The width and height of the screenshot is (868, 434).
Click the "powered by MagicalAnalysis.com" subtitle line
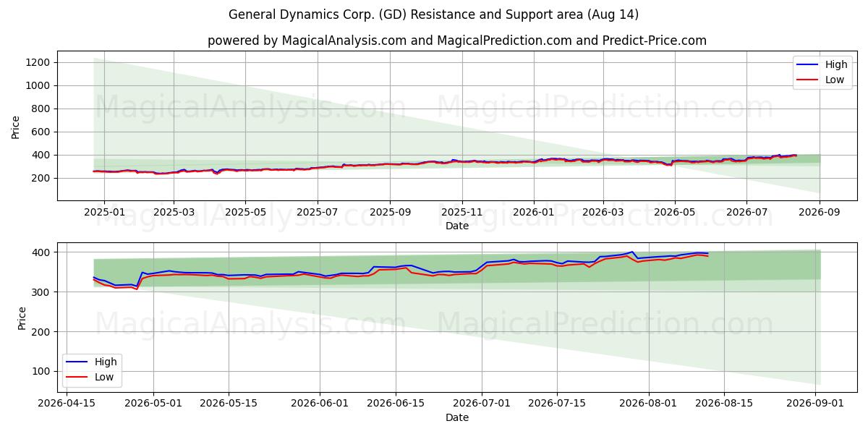click(x=456, y=41)
